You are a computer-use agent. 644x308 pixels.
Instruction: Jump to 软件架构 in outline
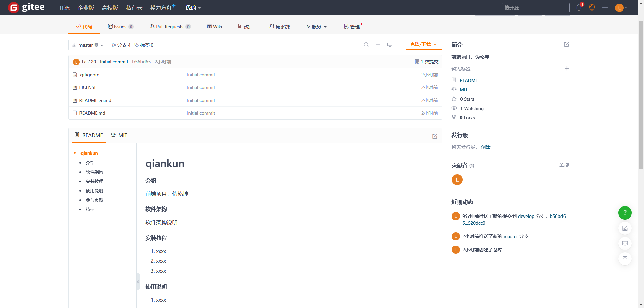point(94,172)
